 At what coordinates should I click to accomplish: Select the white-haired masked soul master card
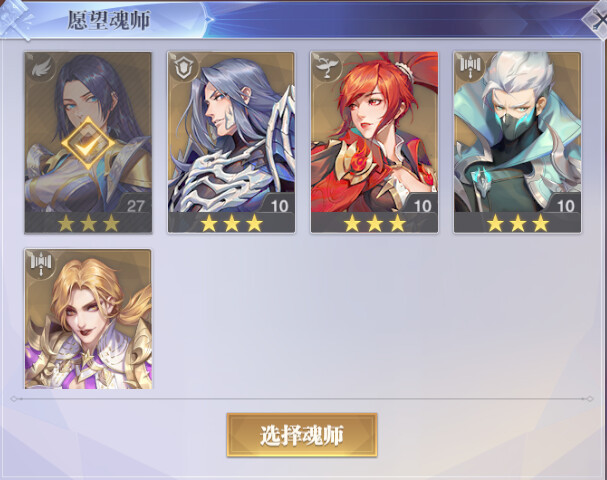pos(517,142)
